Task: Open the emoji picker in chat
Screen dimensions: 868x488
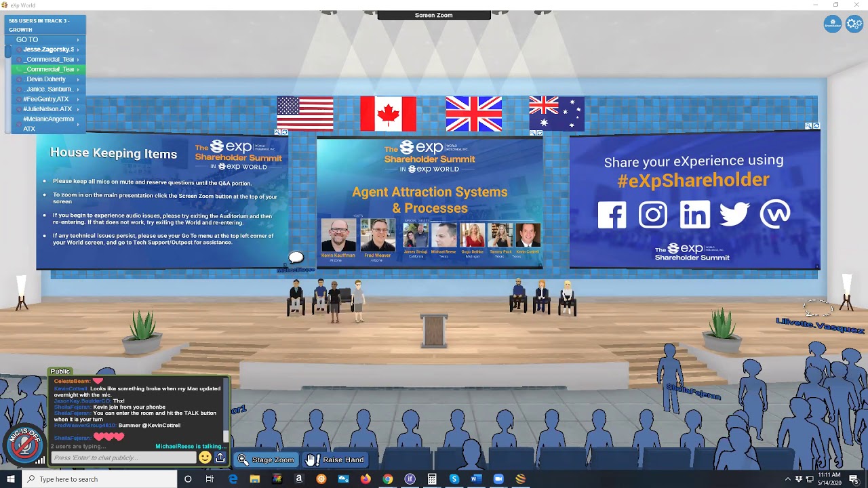Action: point(205,457)
